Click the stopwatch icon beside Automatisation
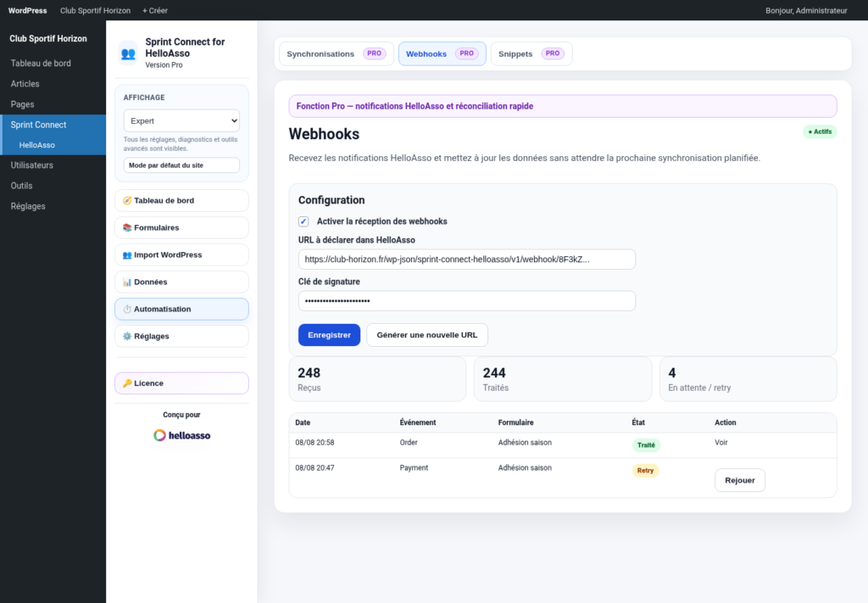This screenshot has height=603, width=868. click(127, 309)
